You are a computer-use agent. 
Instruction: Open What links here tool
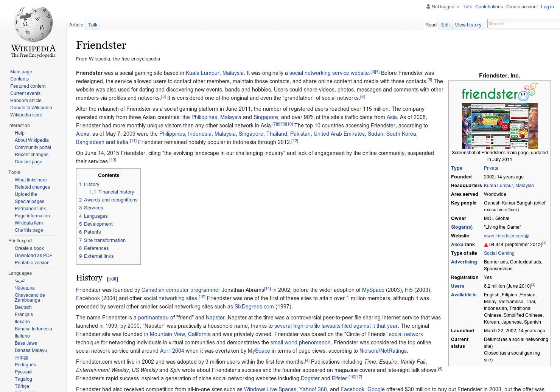coord(31,180)
